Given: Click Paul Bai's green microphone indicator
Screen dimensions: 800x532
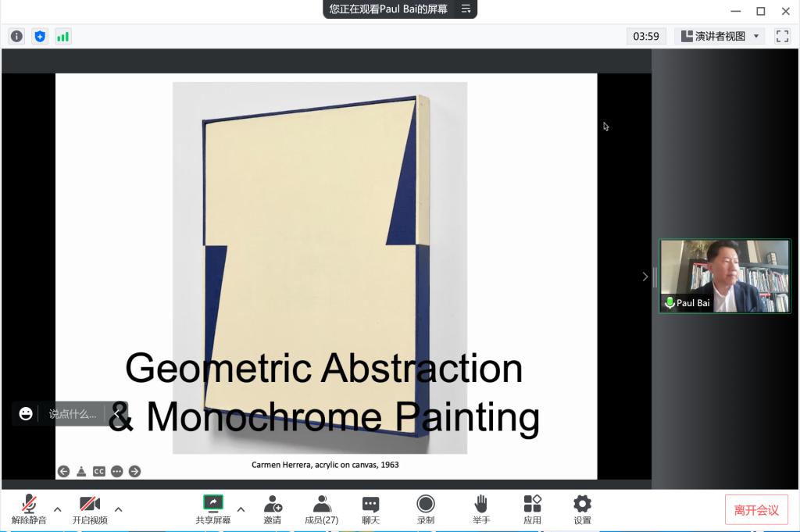Looking at the screenshot, I should 670,302.
